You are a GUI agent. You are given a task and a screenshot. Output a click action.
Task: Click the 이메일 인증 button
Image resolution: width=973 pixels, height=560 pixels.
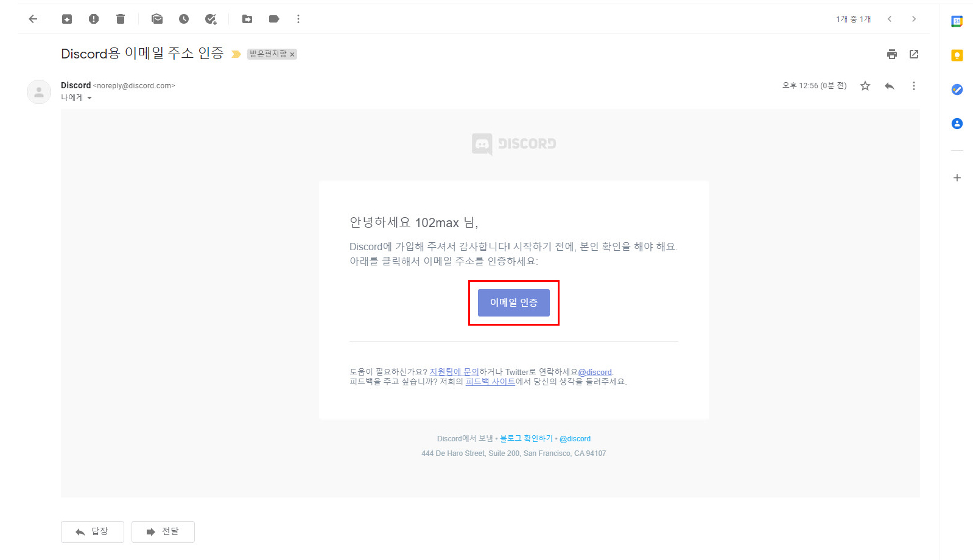pyautogui.click(x=514, y=303)
